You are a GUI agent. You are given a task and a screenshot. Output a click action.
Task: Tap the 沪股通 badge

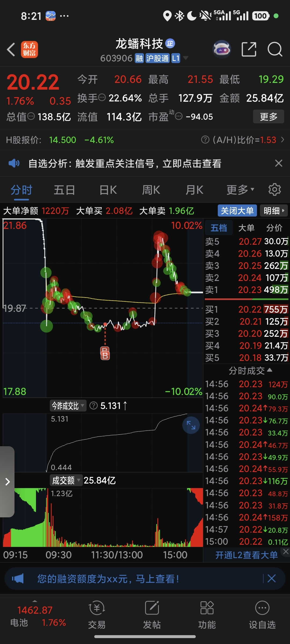click(x=157, y=58)
